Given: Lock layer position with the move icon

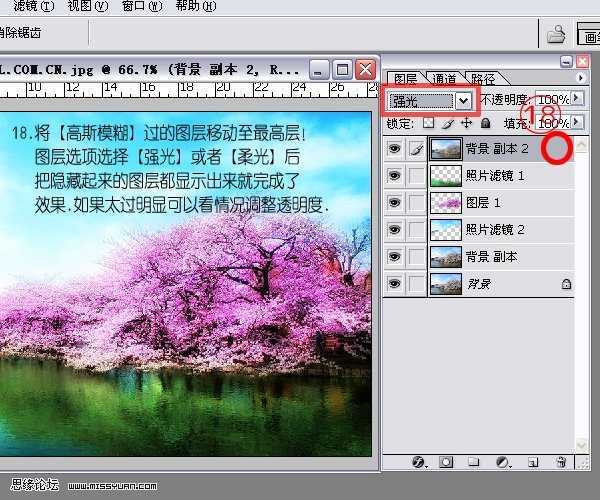Looking at the screenshot, I should tap(466, 123).
